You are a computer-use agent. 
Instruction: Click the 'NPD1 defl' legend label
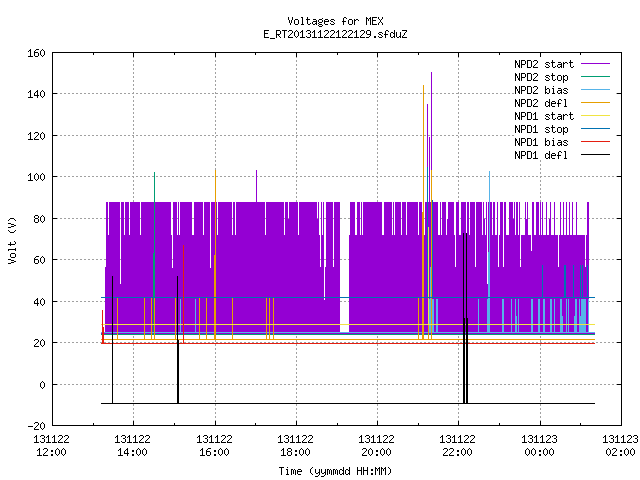(x=541, y=155)
